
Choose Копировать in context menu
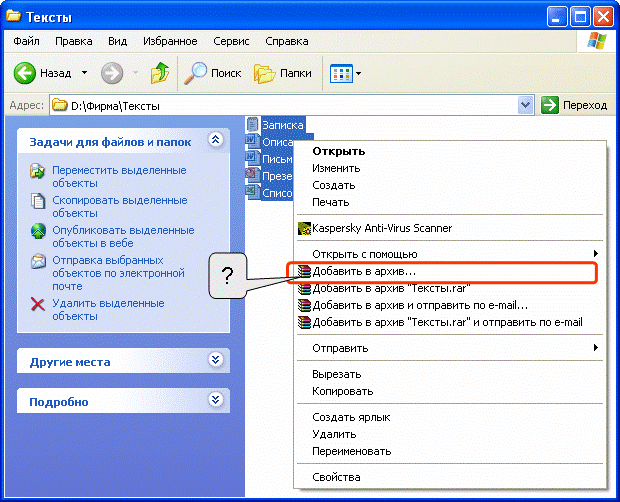pyautogui.click(x=342, y=391)
